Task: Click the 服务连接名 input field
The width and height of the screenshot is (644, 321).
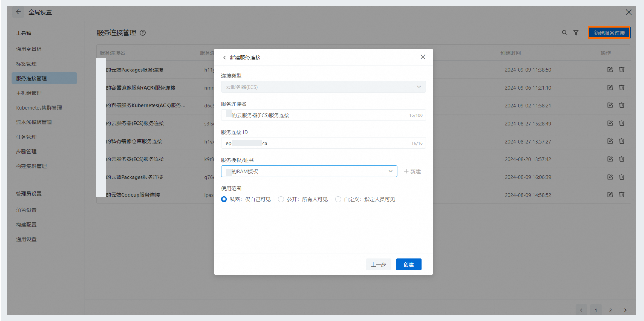Action: click(323, 115)
